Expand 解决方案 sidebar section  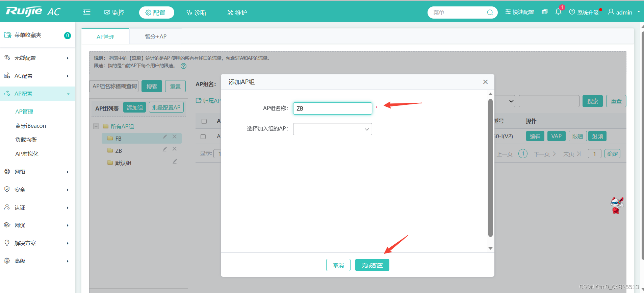point(37,243)
